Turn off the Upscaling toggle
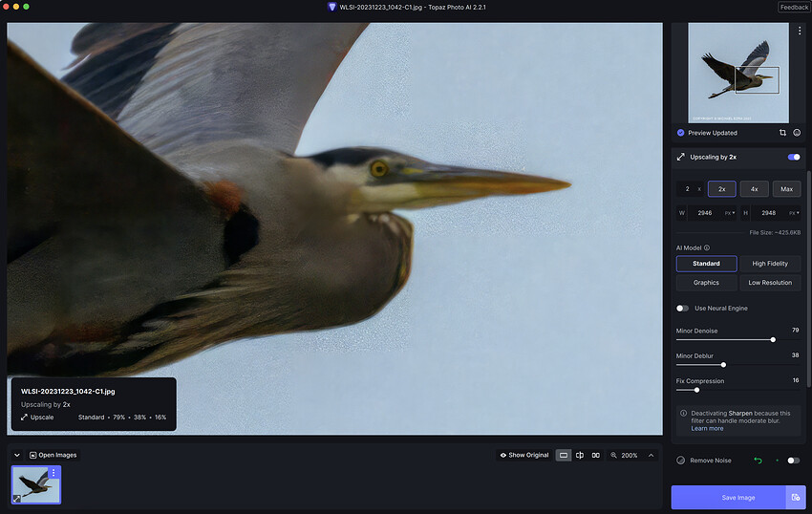 click(793, 157)
